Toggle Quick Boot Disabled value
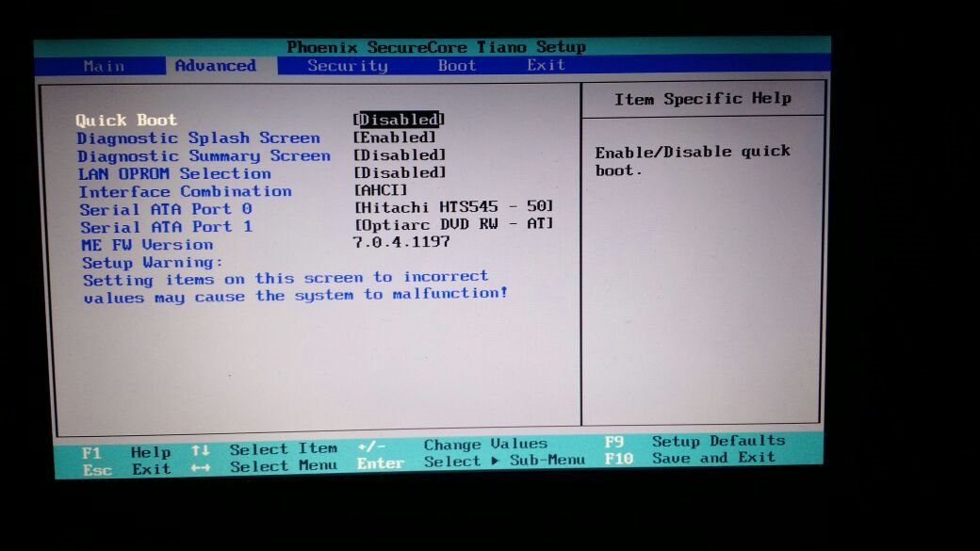Screen dimensions: 980x551 399,120
